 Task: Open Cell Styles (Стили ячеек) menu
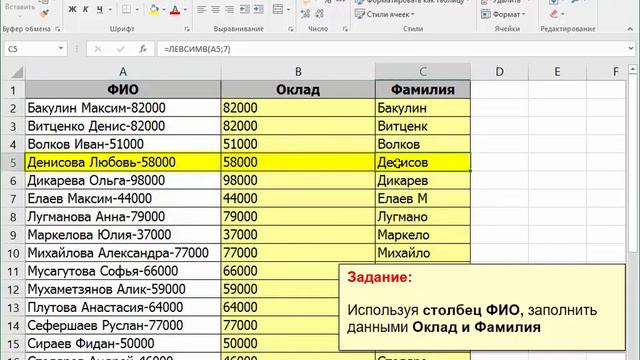click(x=384, y=14)
